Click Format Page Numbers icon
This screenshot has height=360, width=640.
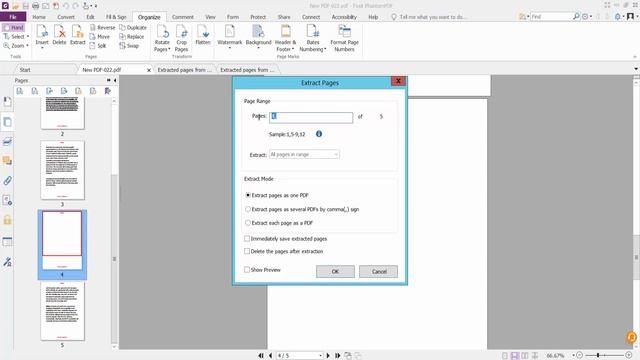(344, 38)
